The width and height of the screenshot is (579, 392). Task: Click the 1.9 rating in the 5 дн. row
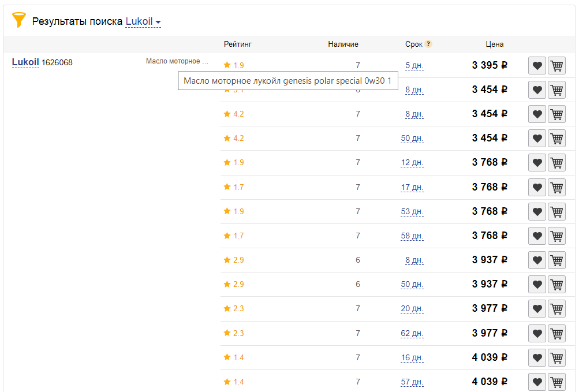click(234, 65)
